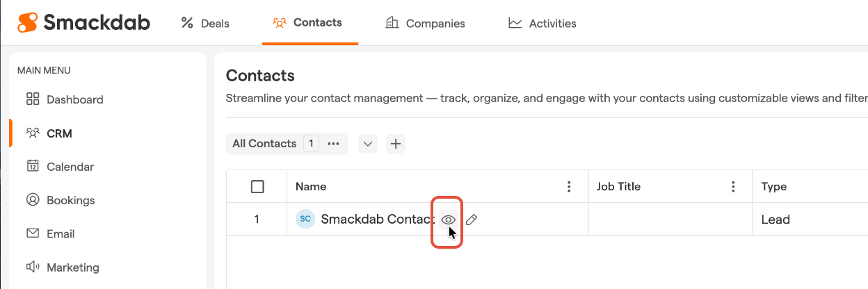Viewport: 868px width, 289px height.
Task: Add a new contacts view with plus
Action: [x=396, y=144]
